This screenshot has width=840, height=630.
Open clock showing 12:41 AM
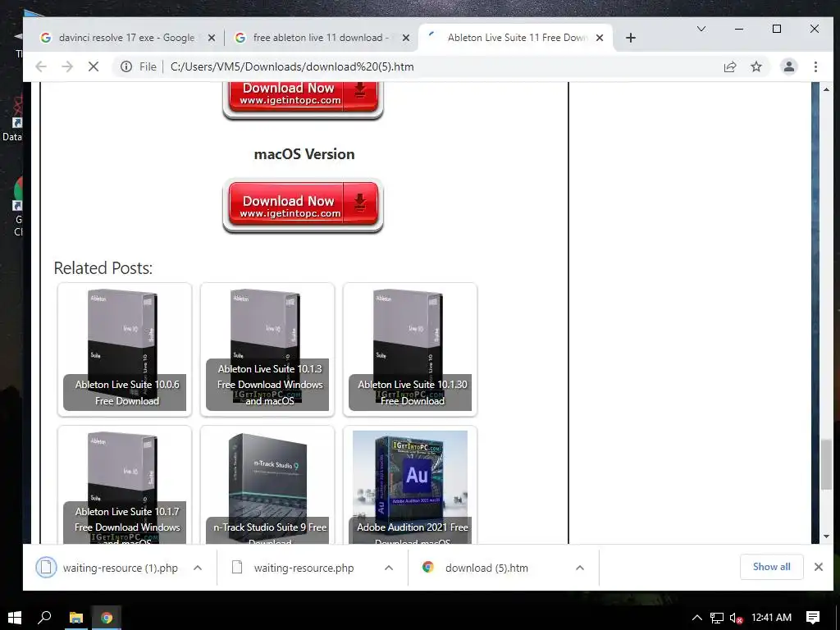point(771,618)
